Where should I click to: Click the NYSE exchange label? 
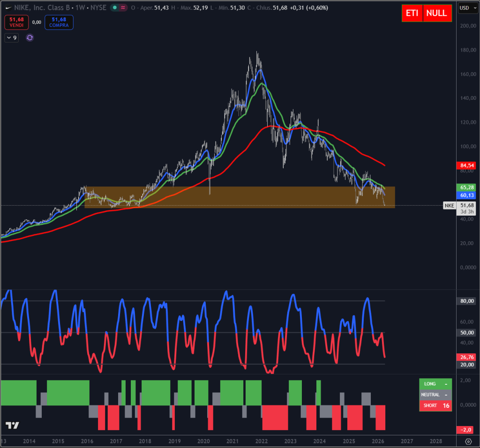98,7
